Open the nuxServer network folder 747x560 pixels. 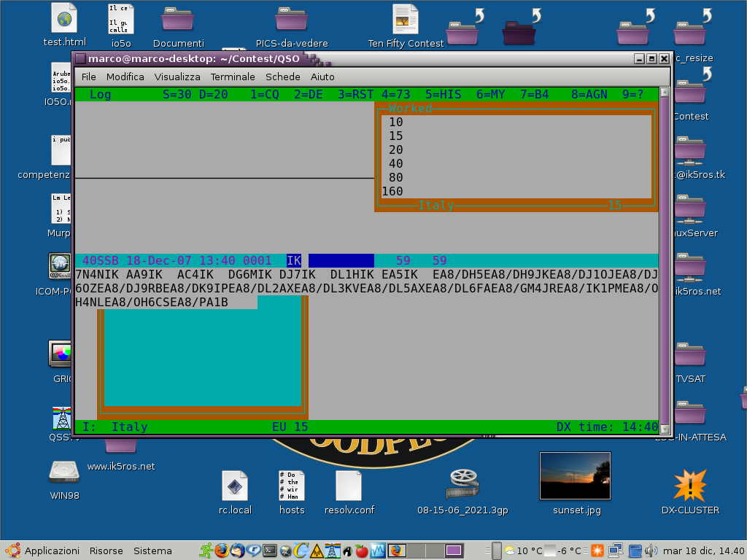pyautogui.click(x=690, y=209)
